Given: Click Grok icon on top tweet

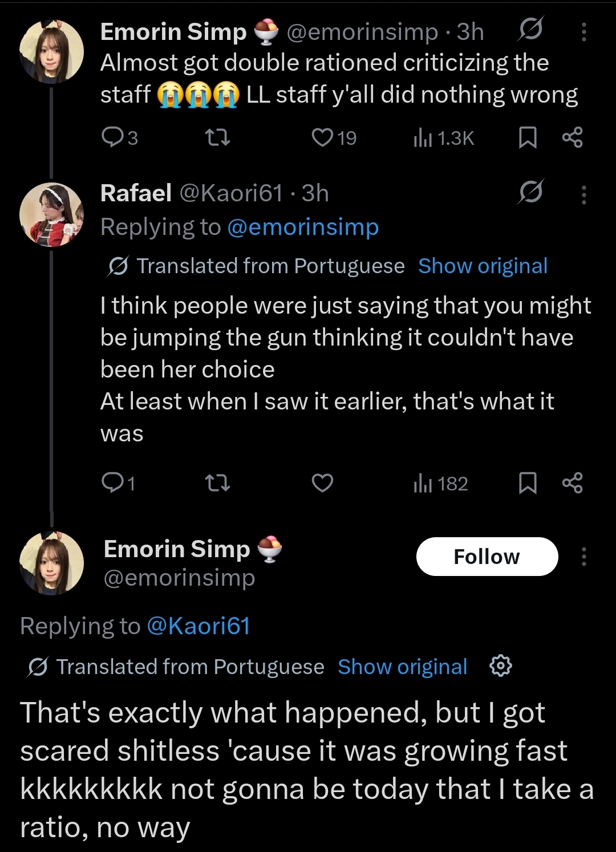Looking at the screenshot, I should click(530, 30).
